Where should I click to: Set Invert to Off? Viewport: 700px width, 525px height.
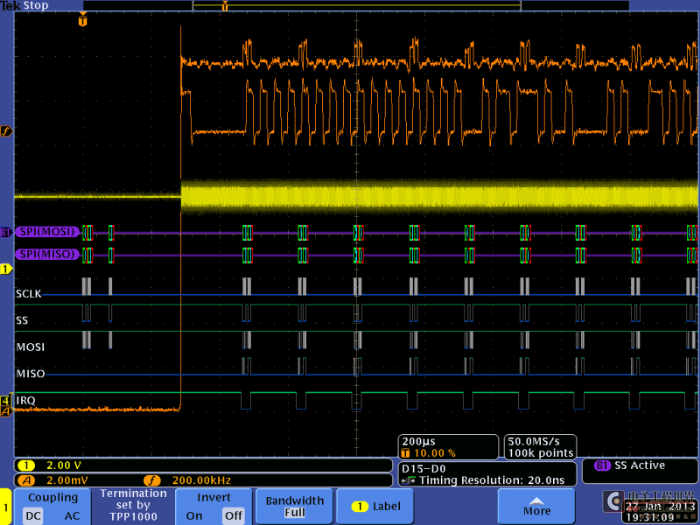(x=233, y=516)
